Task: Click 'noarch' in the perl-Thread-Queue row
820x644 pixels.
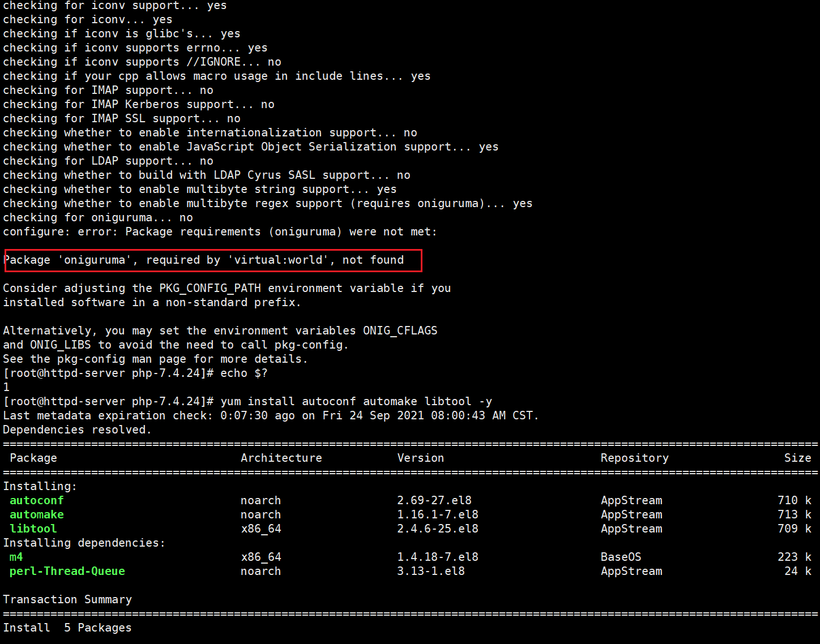Action: pyautogui.click(x=261, y=571)
